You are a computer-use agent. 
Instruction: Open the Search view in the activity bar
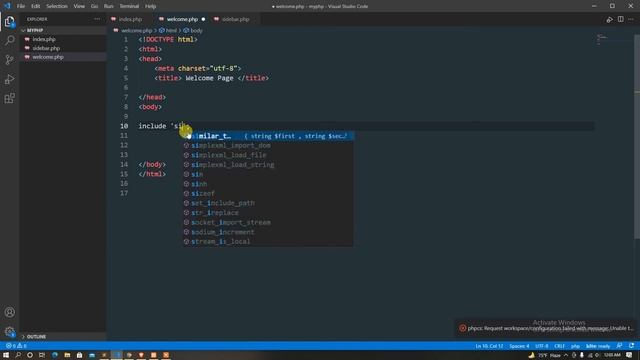[x=9, y=40]
